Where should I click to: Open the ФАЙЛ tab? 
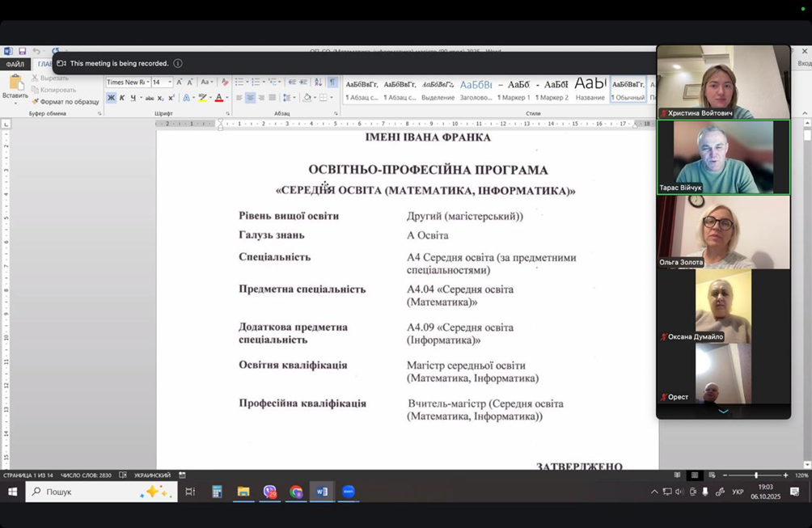15,65
